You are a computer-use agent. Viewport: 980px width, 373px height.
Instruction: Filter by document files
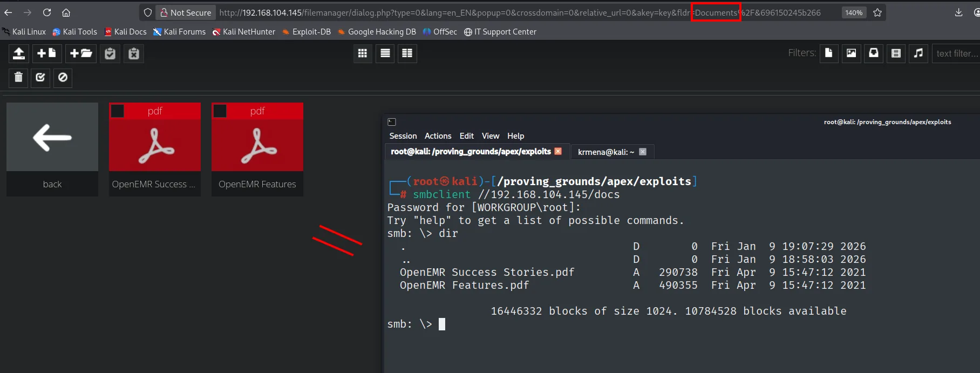point(829,53)
